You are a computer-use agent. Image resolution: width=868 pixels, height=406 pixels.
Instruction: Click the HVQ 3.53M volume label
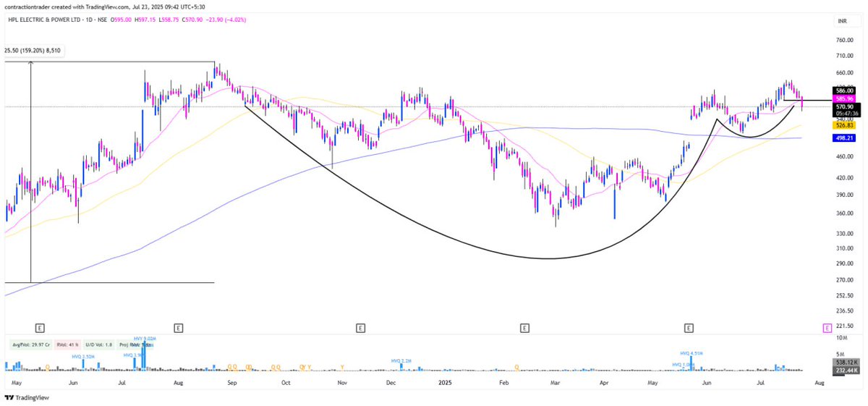click(82, 355)
